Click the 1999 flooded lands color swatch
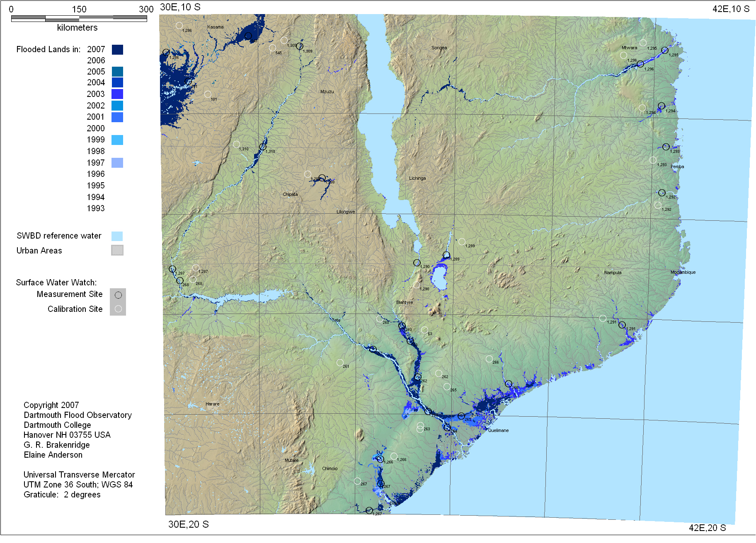 pyautogui.click(x=117, y=140)
